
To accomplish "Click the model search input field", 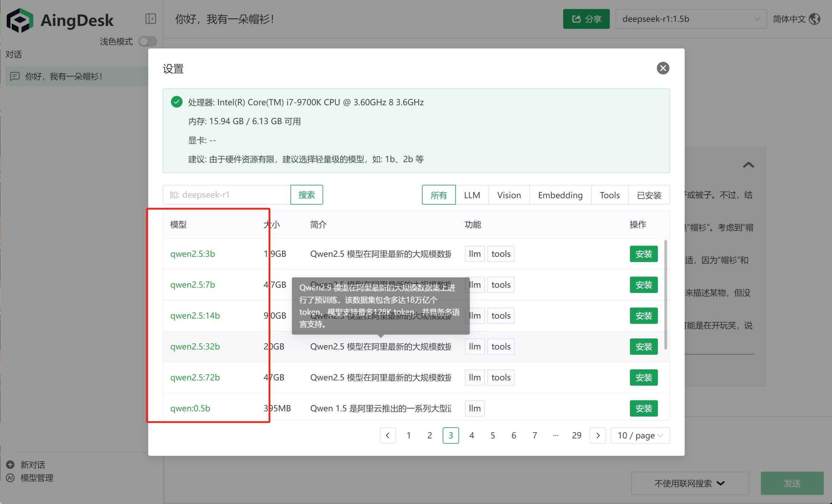I will (226, 195).
